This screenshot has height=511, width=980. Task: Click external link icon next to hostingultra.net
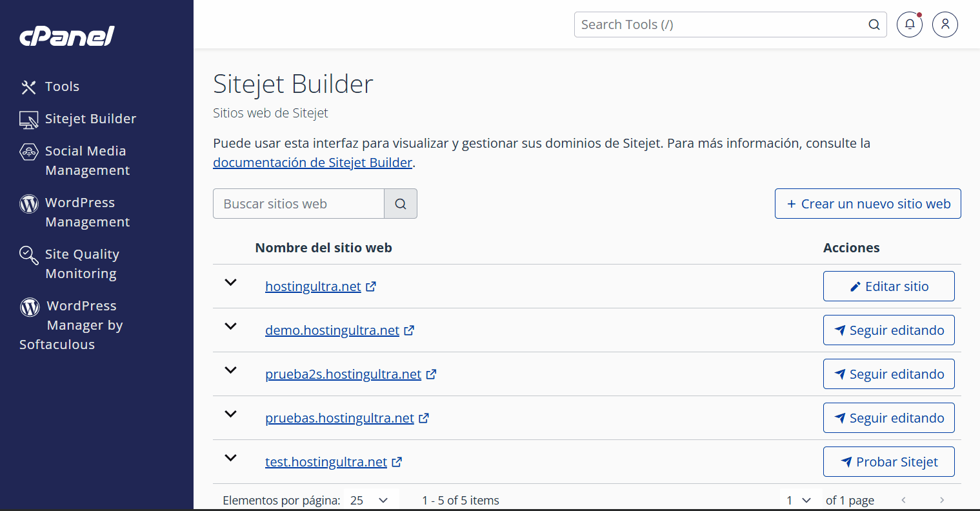point(371,286)
